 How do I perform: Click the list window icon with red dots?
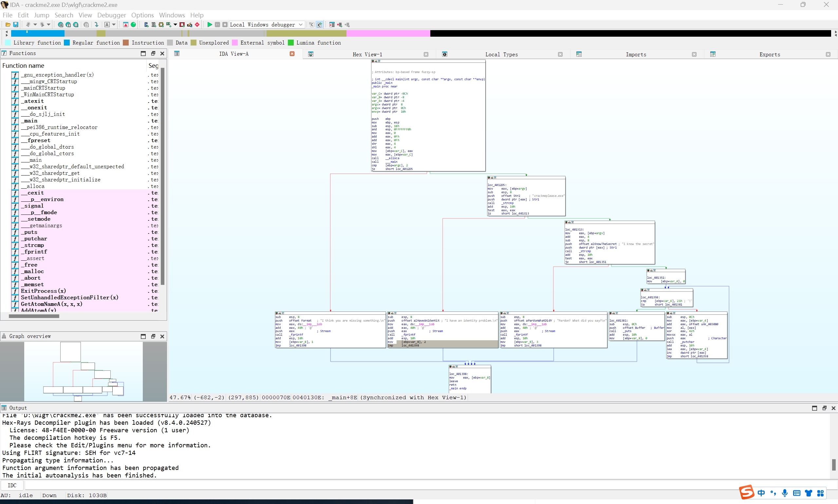coord(332,25)
